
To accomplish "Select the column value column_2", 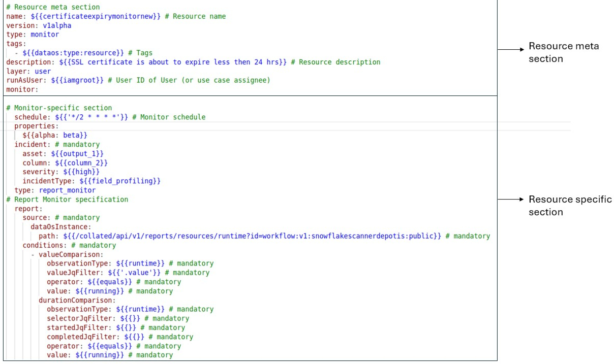I will point(81,162).
